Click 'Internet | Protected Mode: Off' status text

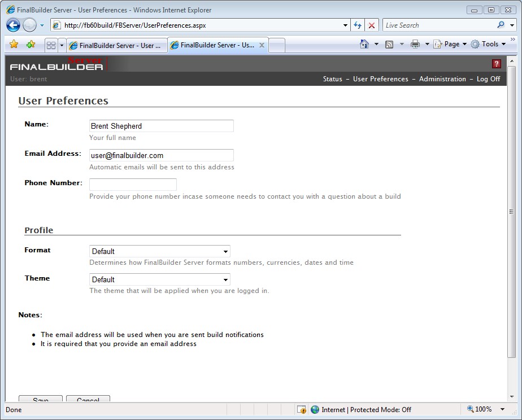click(366, 409)
